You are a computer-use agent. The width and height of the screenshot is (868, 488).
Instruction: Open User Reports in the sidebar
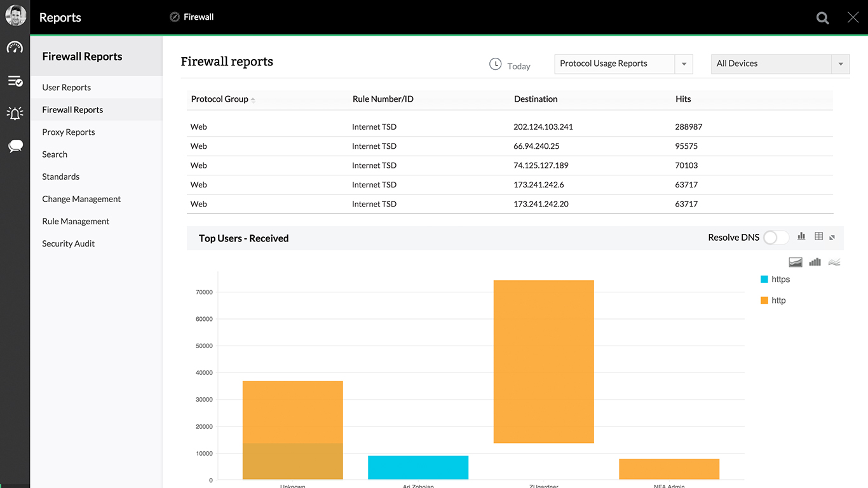click(x=67, y=88)
